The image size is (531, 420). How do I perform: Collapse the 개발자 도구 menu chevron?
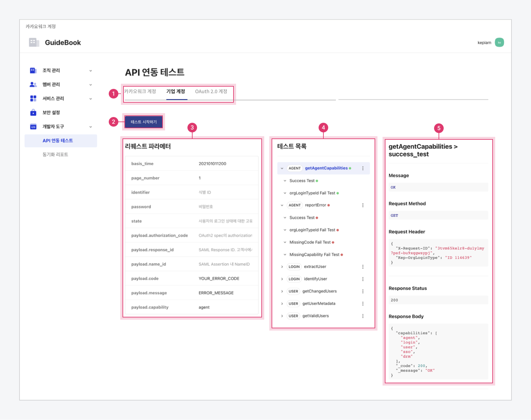point(91,127)
